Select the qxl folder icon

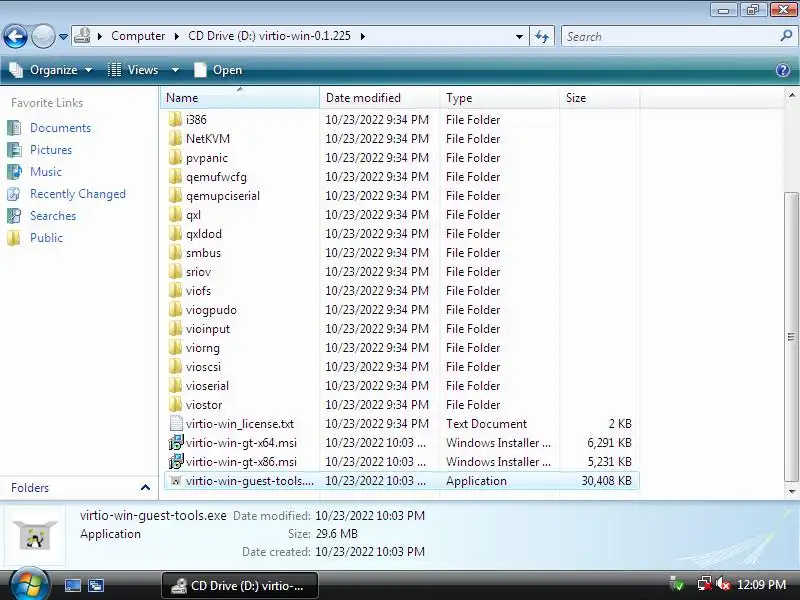[175, 214]
